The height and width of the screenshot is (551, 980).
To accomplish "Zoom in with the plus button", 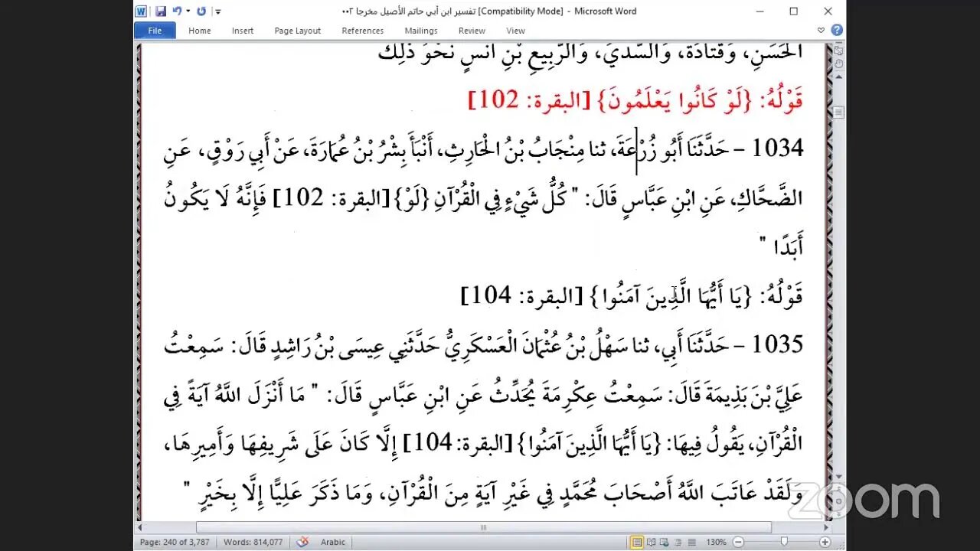I will tap(825, 542).
